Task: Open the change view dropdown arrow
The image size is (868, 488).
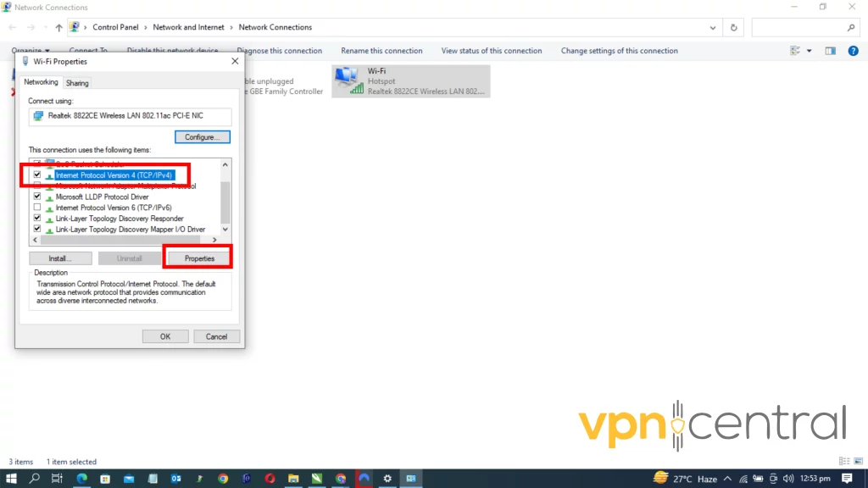Action: (810, 51)
